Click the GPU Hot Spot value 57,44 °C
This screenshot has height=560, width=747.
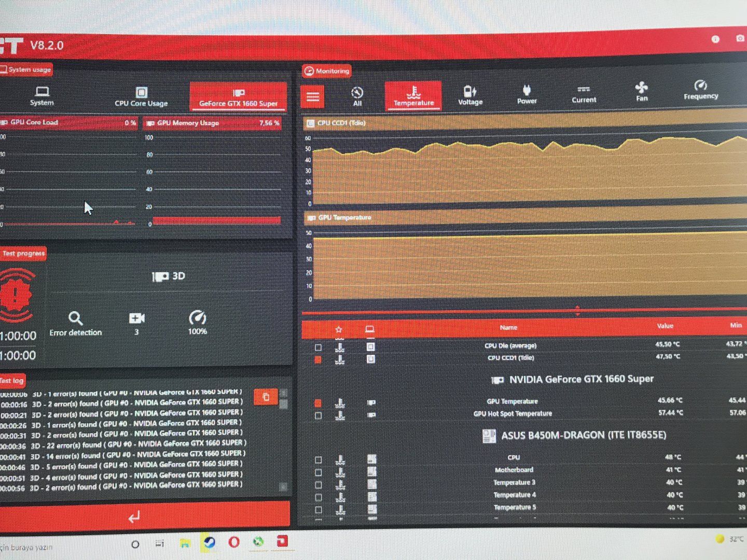click(x=670, y=413)
